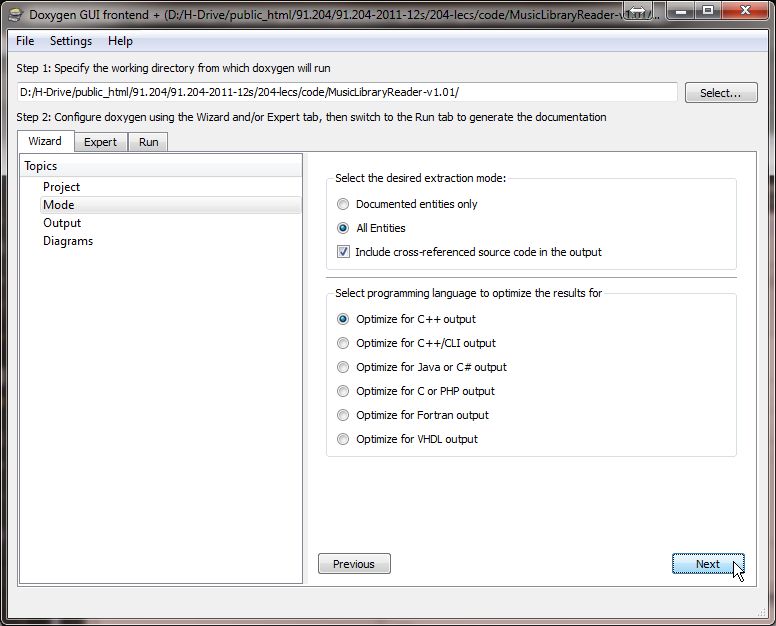Select the Project topic
This screenshot has width=776, height=626.
pyautogui.click(x=61, y=187)
